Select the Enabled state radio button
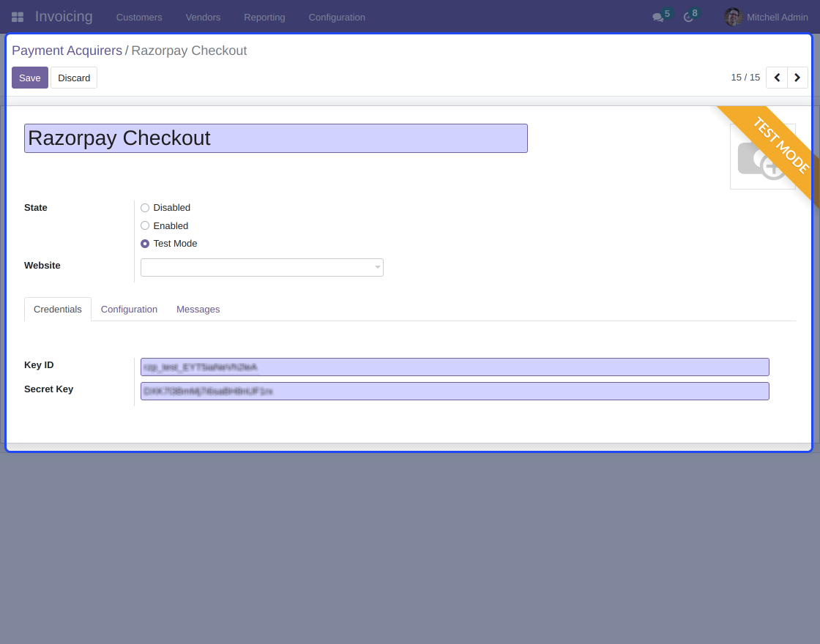The width and height of the screenshot is (820, 644). (145, 226)
